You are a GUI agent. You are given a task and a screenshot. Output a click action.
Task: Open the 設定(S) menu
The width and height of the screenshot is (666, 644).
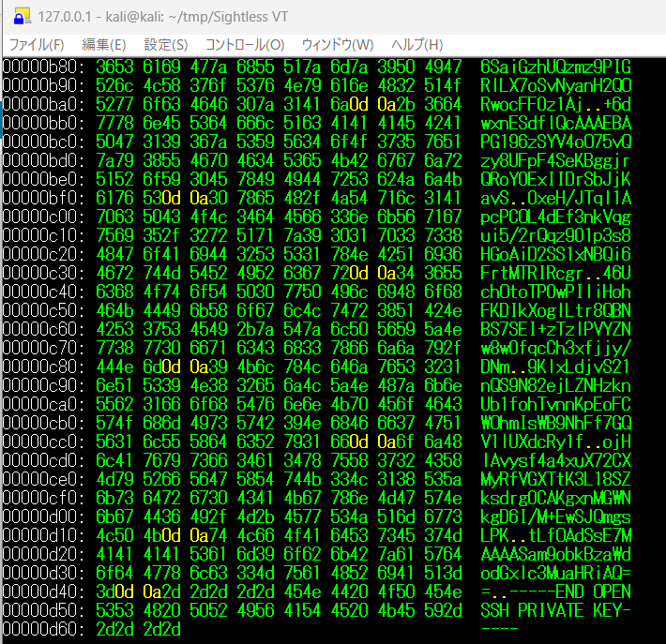coord(165,45)
